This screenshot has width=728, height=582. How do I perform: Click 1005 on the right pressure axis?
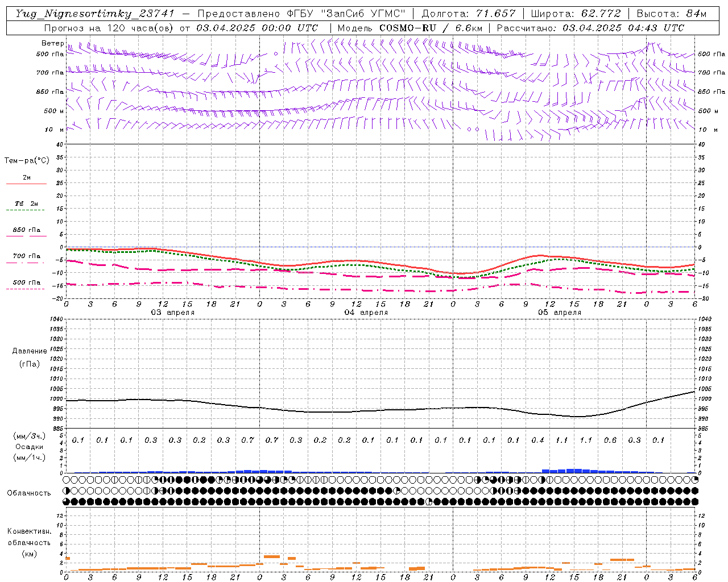click(x=704, y=389)
